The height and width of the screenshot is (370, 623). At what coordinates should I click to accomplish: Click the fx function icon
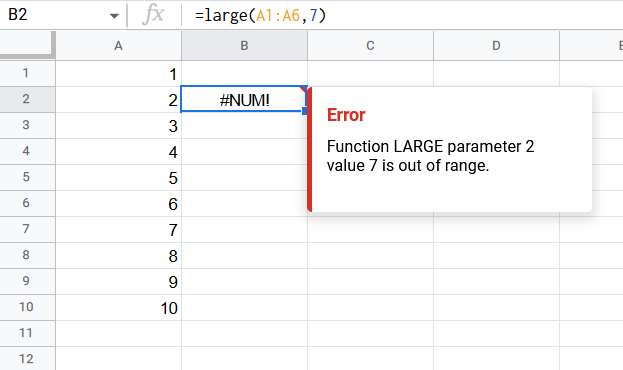tap(153, 15)
